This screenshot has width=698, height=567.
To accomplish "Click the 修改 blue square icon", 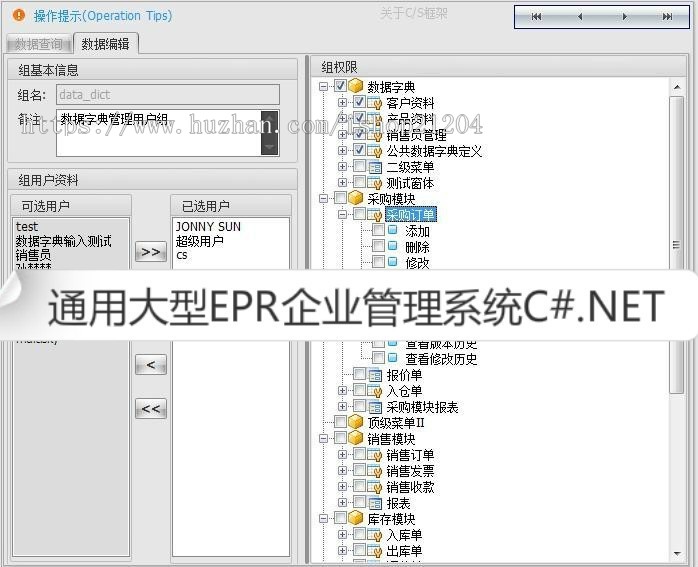I will click(x=393, y=262).
